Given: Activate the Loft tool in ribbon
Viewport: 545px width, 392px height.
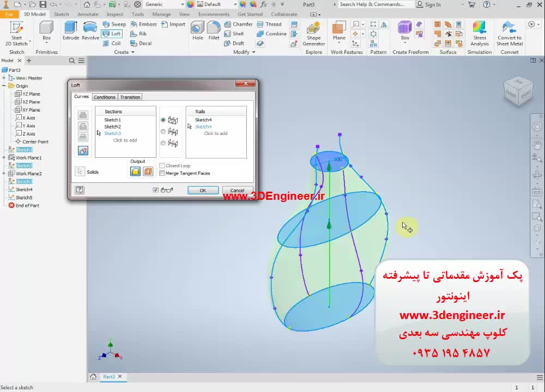Looking at the screenshot, I should (112, 34).
